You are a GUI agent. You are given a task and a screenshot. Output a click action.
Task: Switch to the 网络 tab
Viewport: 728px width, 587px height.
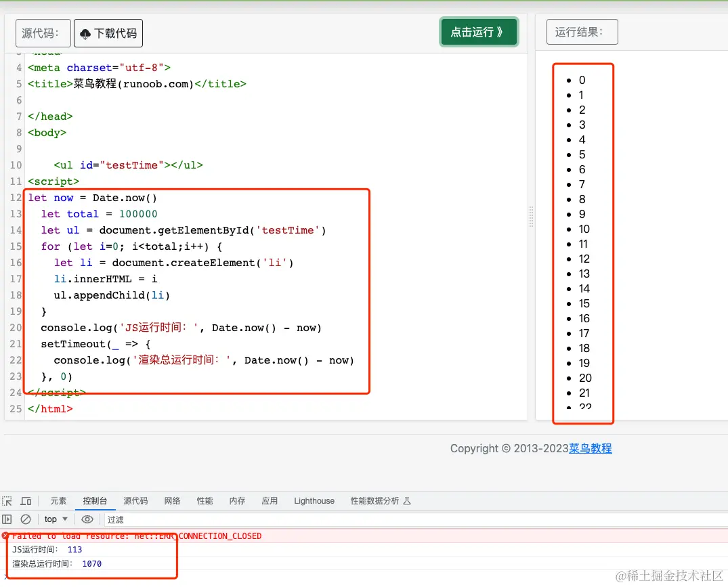tap(172, 501)
